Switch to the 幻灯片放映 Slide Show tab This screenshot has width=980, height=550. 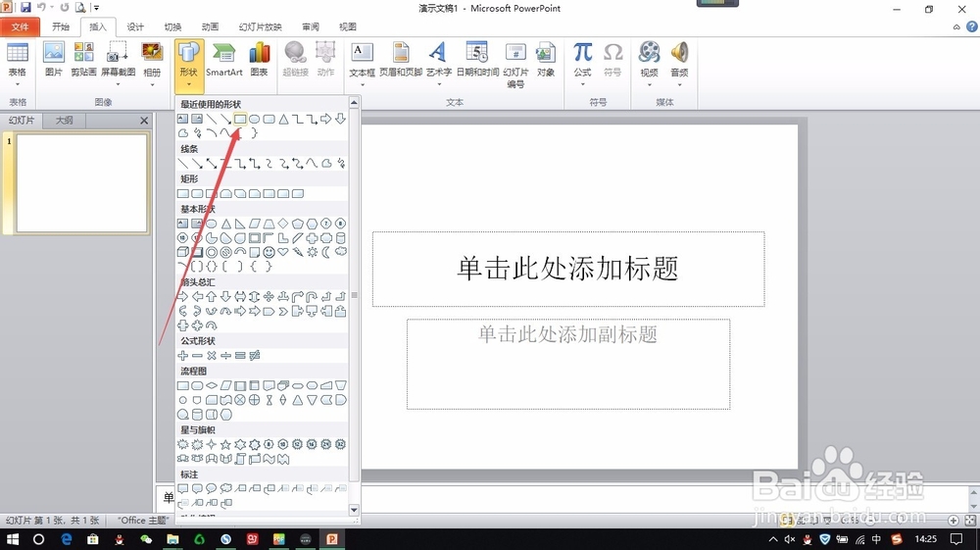pos(260,26)
